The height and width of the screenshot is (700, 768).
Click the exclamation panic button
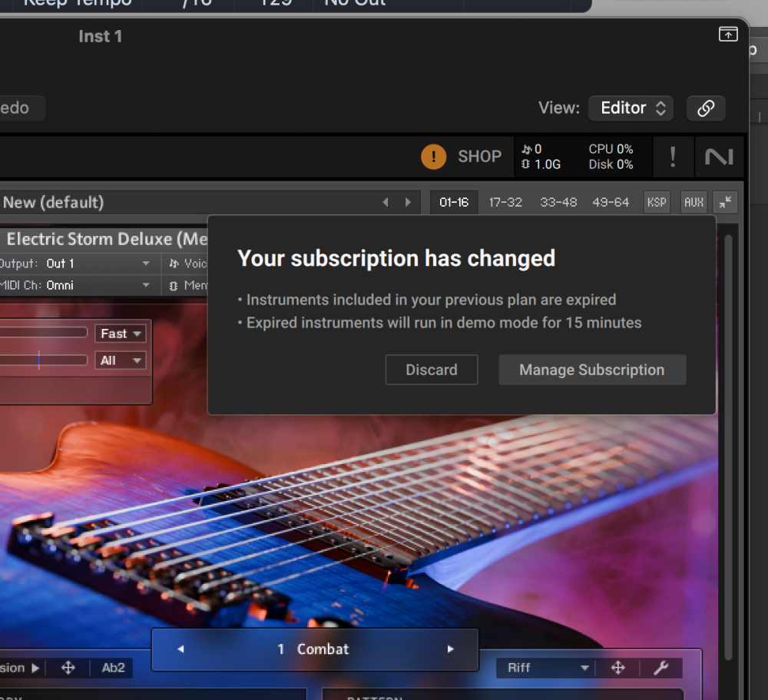(x=673, y=157)
